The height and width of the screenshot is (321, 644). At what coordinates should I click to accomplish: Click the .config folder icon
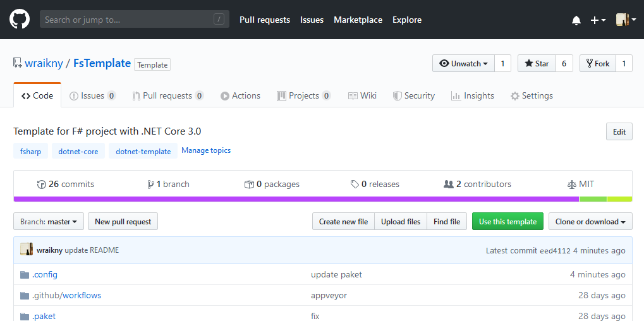pos(25,274)
